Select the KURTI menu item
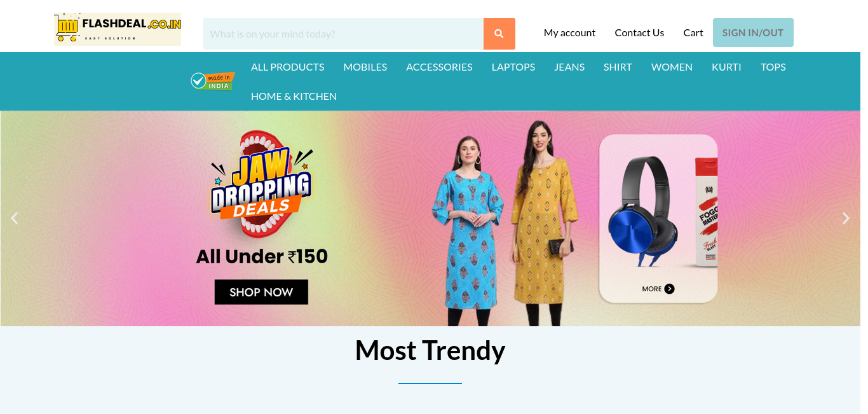 coord(726,67)
